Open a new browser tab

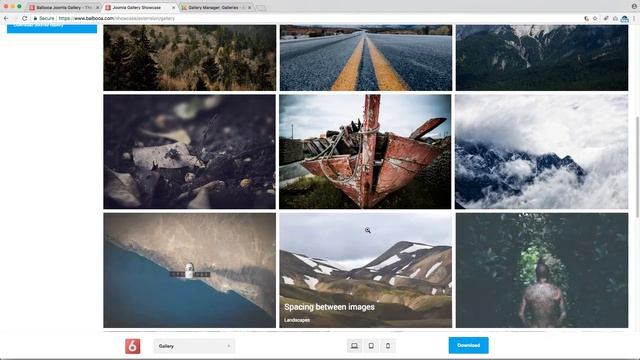point(260,7)
